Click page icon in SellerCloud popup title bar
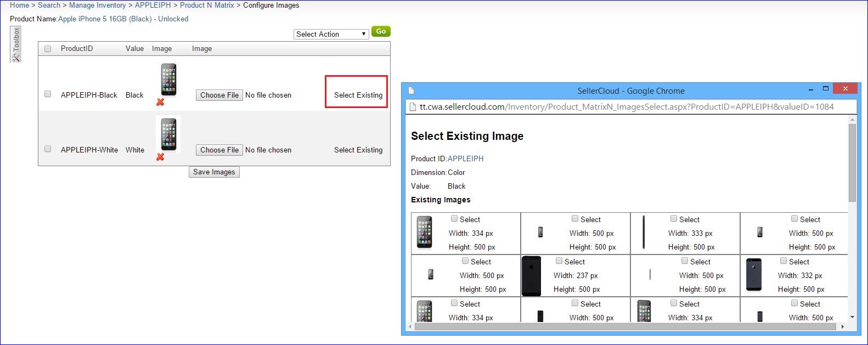 pos(411,91)
